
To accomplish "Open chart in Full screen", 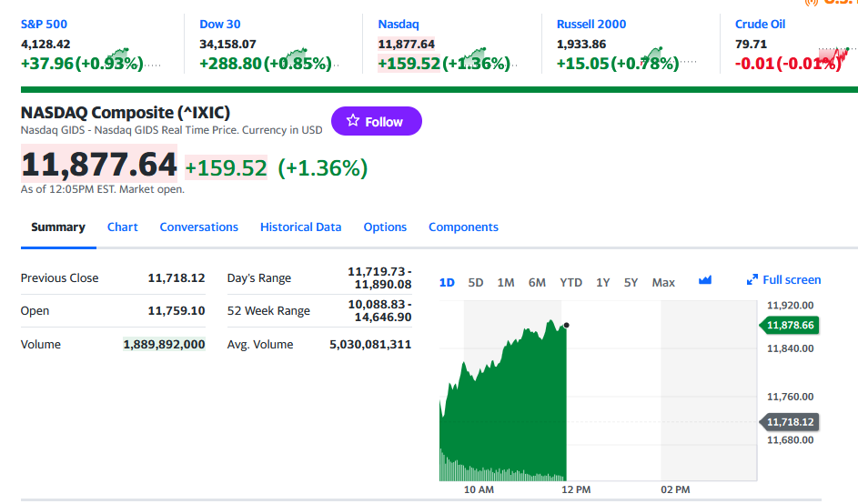I will [783, 280].
